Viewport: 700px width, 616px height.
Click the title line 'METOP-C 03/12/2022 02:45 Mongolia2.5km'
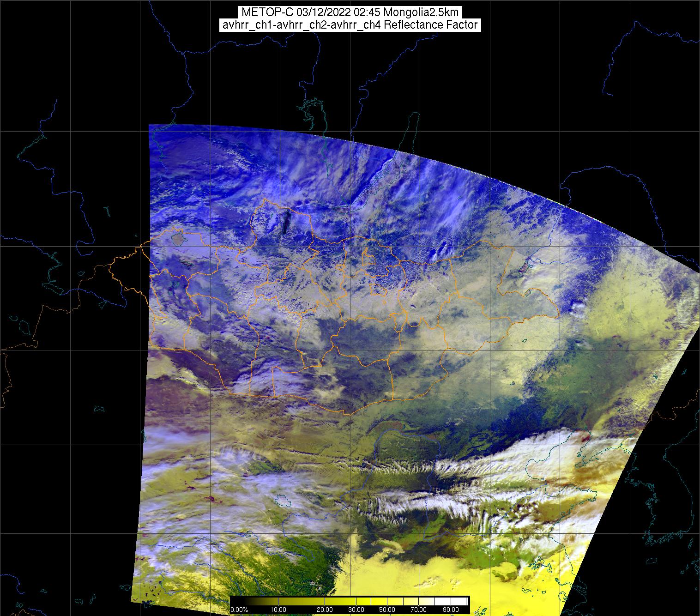pyautogui.click(x=350, y=12)
